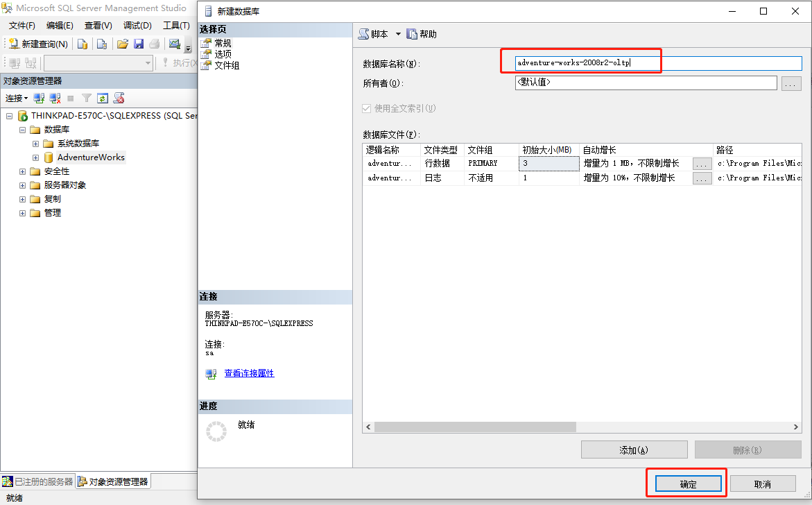The image size is (812, 505).
Task: Click the initial size cell showing 3
Action: [549, 164]
